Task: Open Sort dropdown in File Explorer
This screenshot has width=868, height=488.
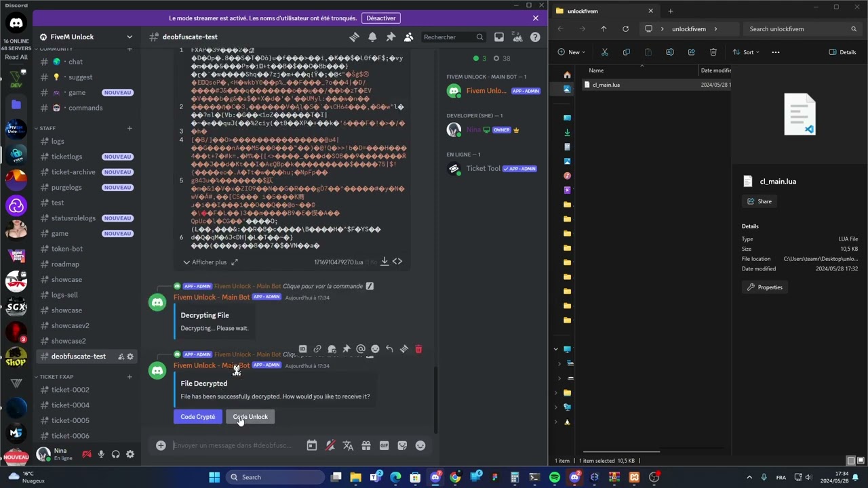Action: click(x=747, y=52)
